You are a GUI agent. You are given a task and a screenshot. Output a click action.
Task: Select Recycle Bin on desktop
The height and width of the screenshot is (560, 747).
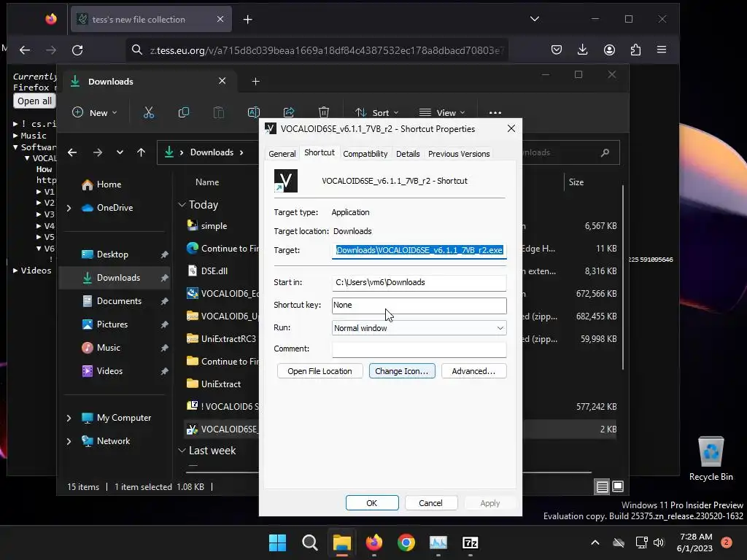(711, 458)
